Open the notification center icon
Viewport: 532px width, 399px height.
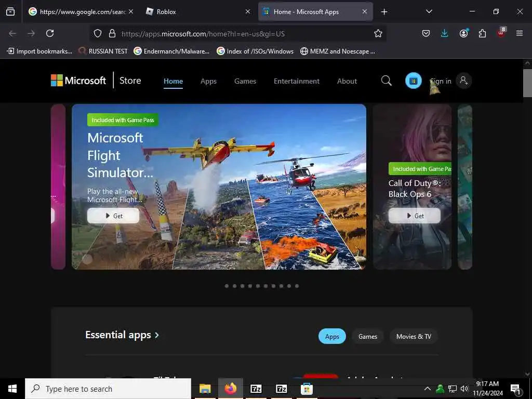pos(515,389)
